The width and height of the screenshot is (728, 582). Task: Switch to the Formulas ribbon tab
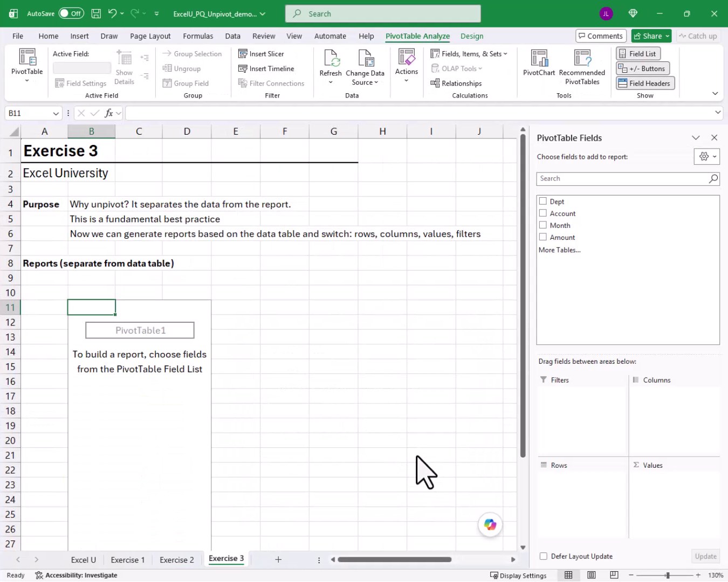pyautogui.click(x=198, y=36)
